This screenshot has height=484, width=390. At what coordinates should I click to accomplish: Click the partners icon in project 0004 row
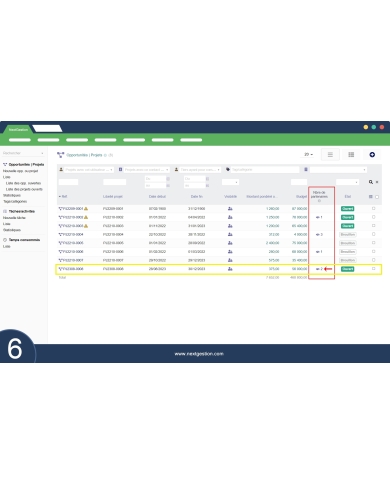pos(317,235)
